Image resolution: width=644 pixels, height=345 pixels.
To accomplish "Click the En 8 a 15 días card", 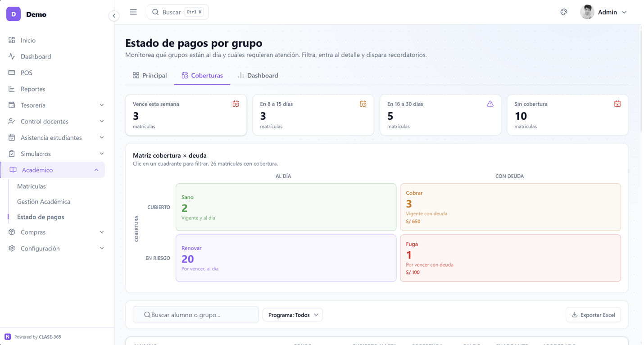I will (x=313, y=115).
